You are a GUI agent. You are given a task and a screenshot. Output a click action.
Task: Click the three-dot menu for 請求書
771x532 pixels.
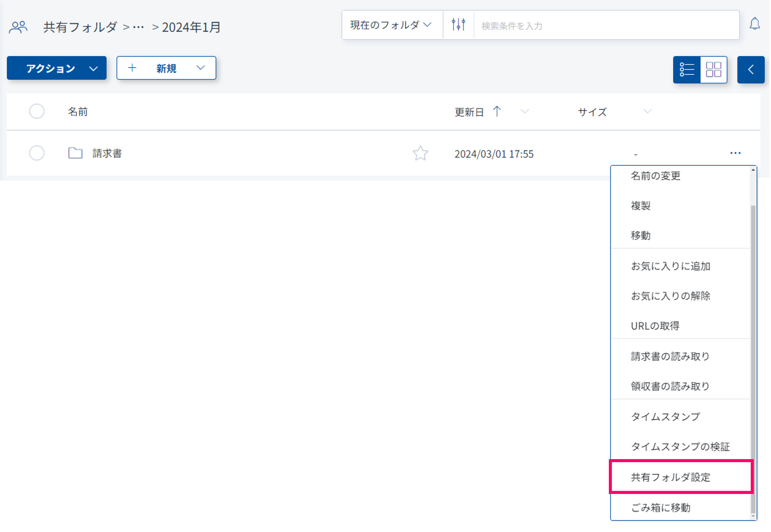pyautogui.click(x=735, y=153)
